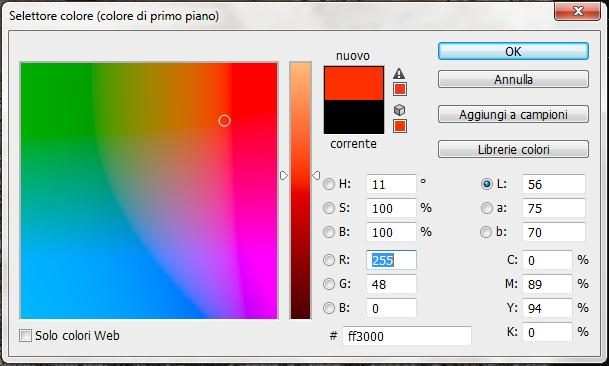Cancel with the Annulla button

point(513,79)
